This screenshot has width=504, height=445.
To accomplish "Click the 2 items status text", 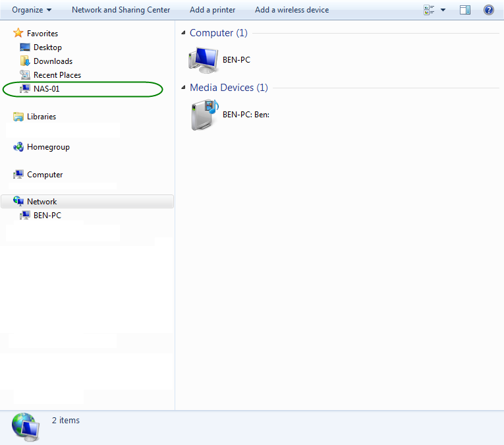I will tap(66, 420).
